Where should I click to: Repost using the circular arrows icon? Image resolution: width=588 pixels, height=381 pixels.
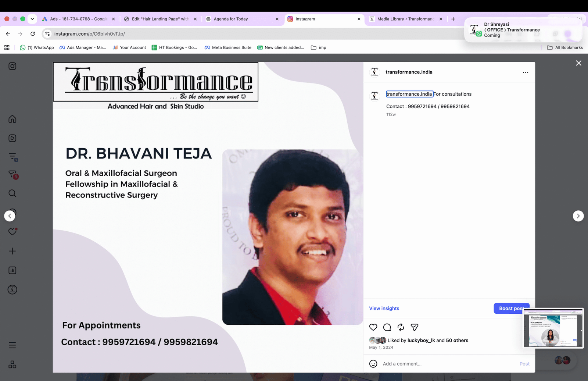click(401, 327)
